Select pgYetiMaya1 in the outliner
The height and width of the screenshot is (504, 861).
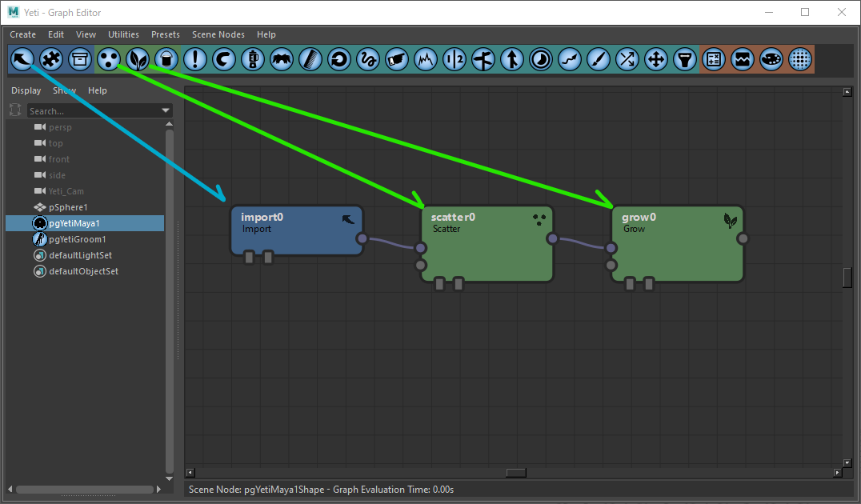85,223
